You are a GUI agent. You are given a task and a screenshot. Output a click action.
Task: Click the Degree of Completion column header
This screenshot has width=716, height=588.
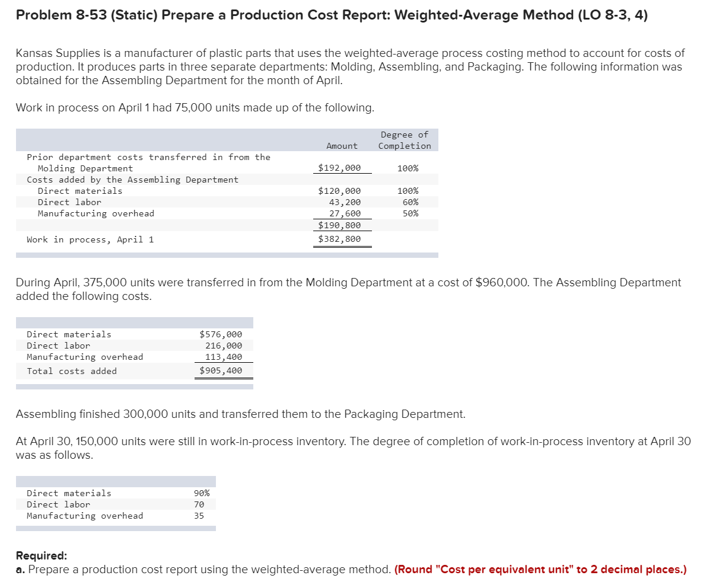coord(404,140)
